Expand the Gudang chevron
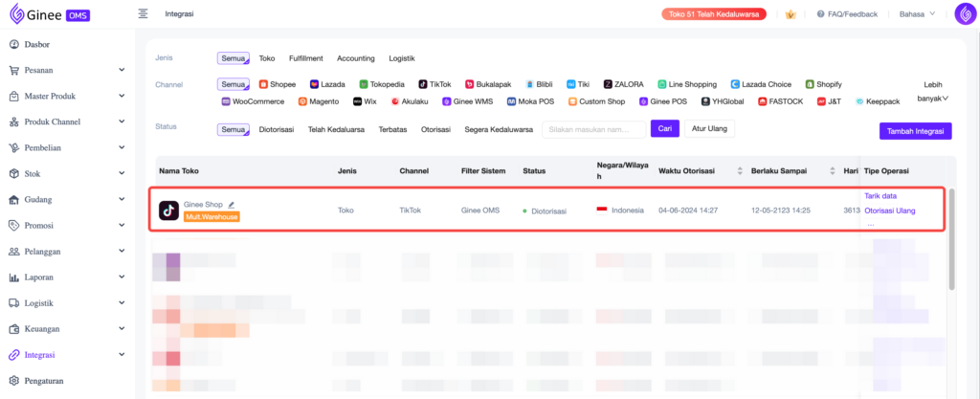Screen dimensions: 980x399 122,200
